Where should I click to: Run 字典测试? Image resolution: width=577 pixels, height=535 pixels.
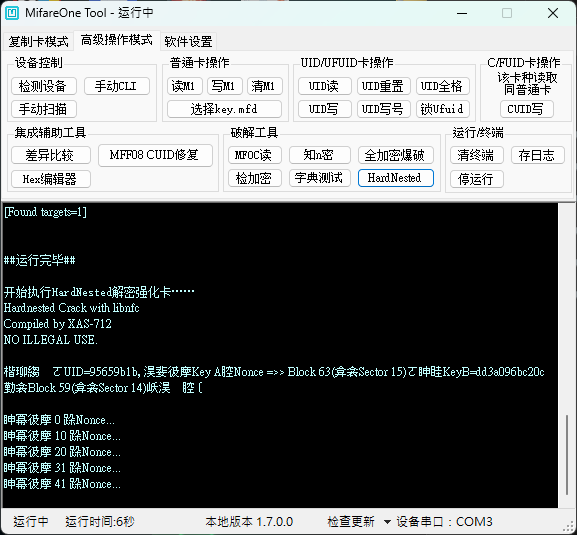319,178
